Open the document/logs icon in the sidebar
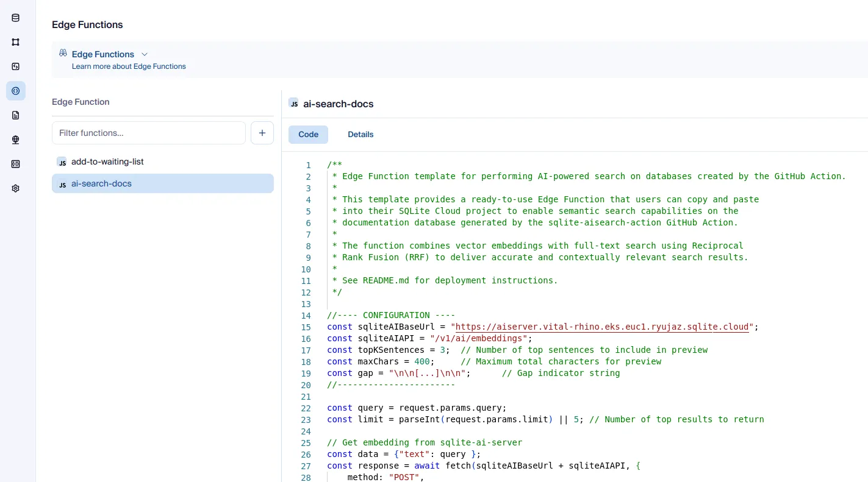Image resolution: width=868 pixels, height=482 pixels. click(15, 115)
